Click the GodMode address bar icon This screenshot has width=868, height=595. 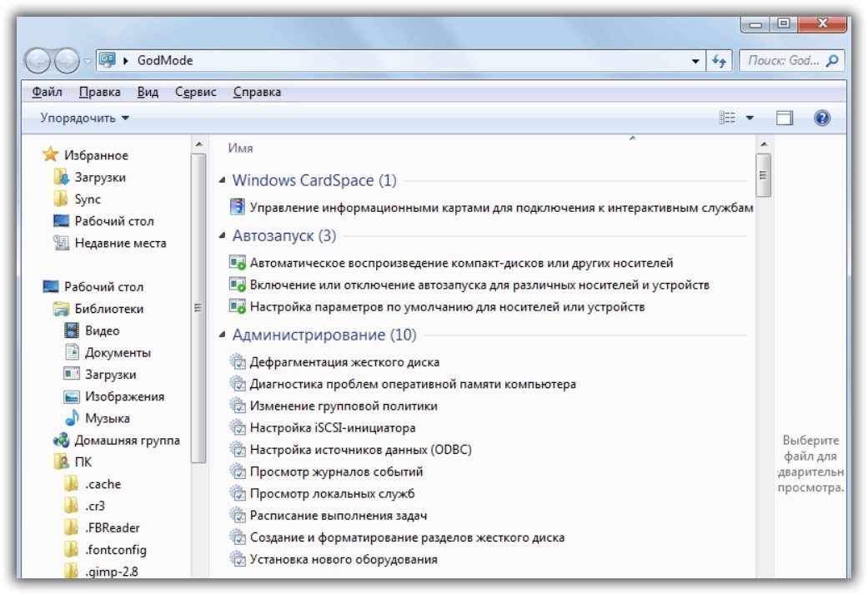[x=107, y=60]
